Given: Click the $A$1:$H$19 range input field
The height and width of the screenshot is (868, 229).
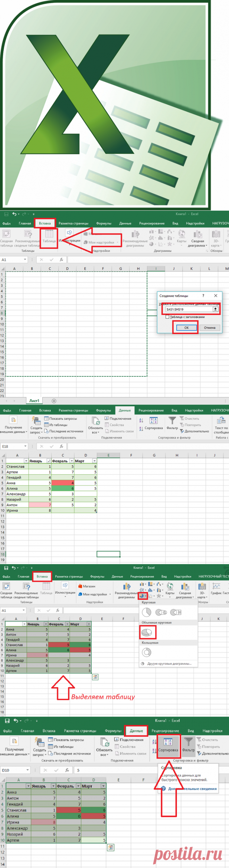Looking at the screenshot, I should [x=189, y=309].
